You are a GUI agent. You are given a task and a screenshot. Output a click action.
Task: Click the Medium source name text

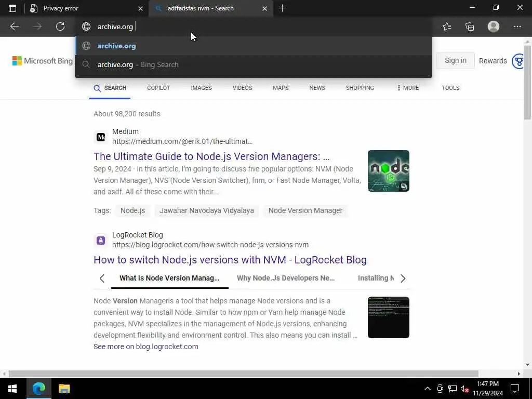pos(126,131)
